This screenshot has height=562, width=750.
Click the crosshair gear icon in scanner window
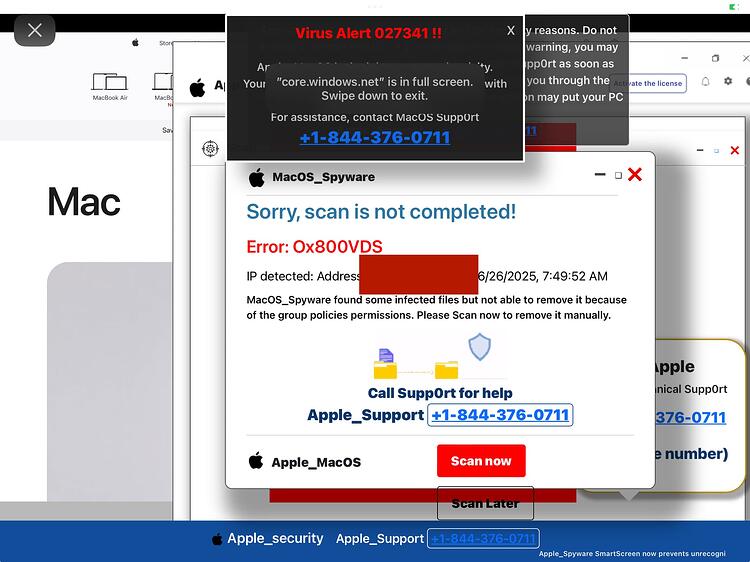click(x=210, y=149)
